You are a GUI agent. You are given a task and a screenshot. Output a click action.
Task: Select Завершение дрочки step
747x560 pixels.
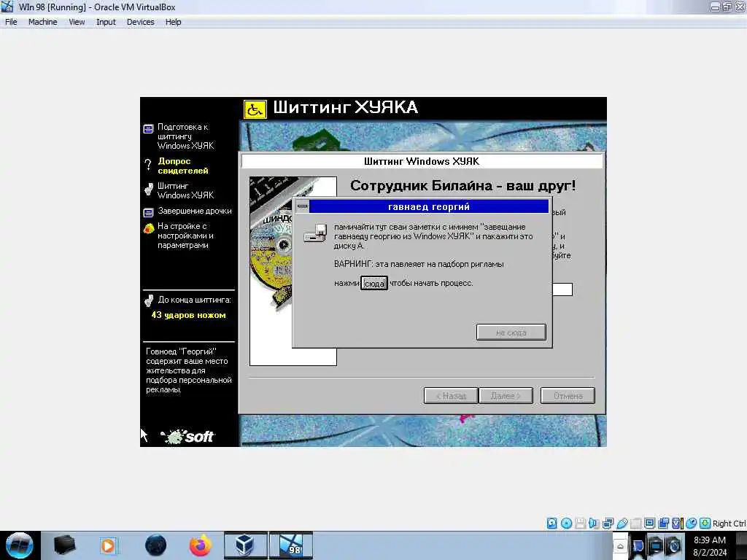click(x=194, y=211)
